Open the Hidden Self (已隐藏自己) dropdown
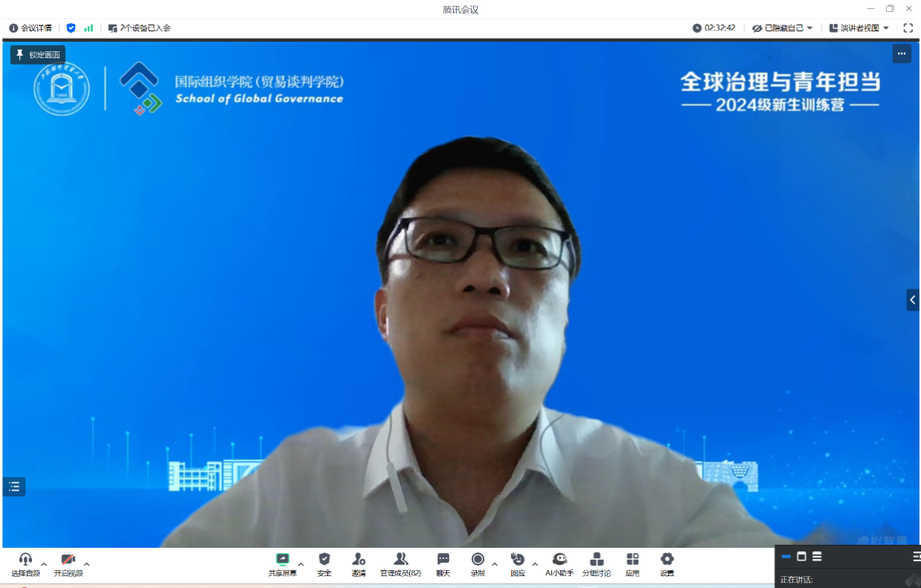Screen dimensions: 921x588 [x=782, y=28]
